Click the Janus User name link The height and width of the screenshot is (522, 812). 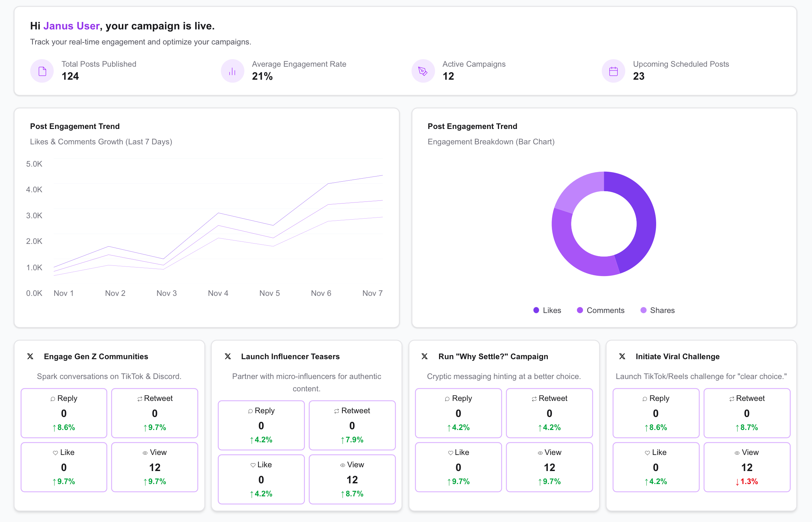click(71, 26)
